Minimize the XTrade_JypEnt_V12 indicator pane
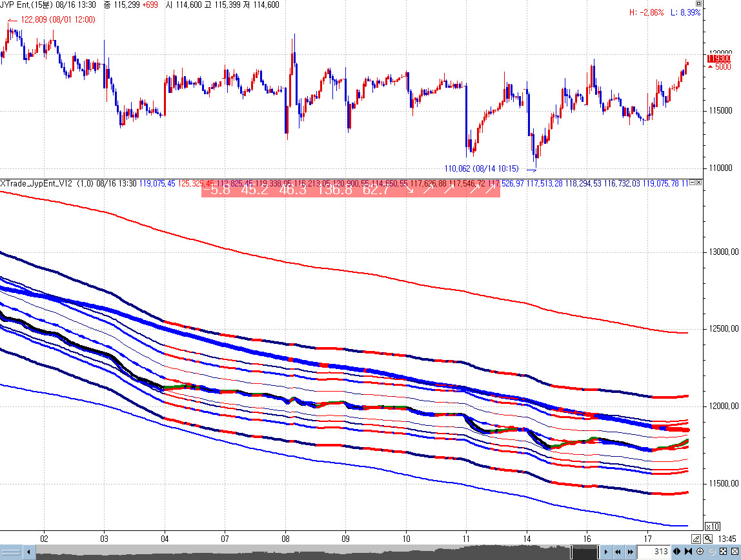Image resolution: width=741 pixels, height=560 pixels. click(693, 183)
